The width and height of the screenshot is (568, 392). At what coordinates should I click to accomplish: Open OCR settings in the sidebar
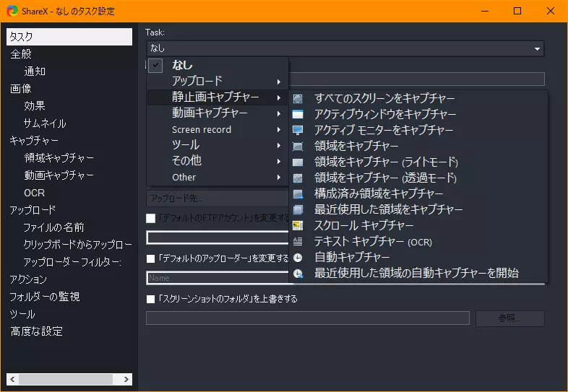[x=35, y=193]
